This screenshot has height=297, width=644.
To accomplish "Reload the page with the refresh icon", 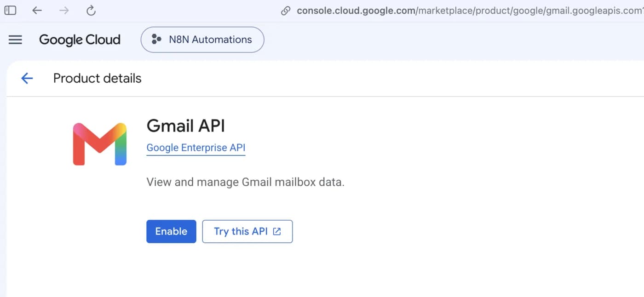I will [91, 10].
